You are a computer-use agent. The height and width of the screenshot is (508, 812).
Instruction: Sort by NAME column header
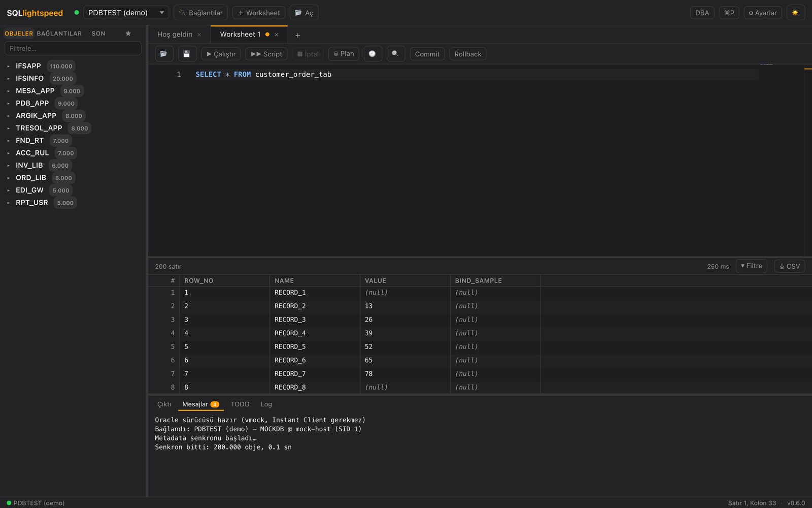pyautogui.click(x=315, y=280)
